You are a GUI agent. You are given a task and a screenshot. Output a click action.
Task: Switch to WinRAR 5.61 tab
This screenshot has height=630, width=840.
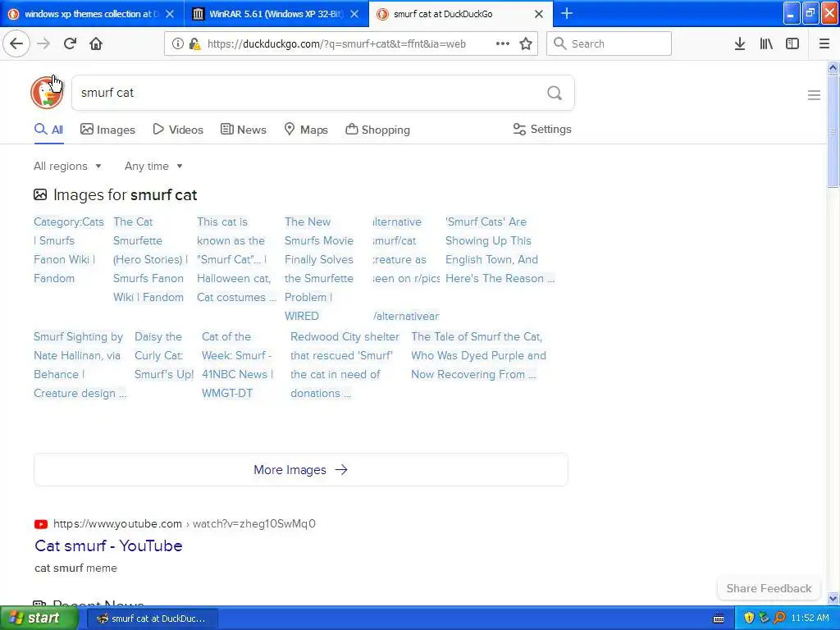[276, 14]
